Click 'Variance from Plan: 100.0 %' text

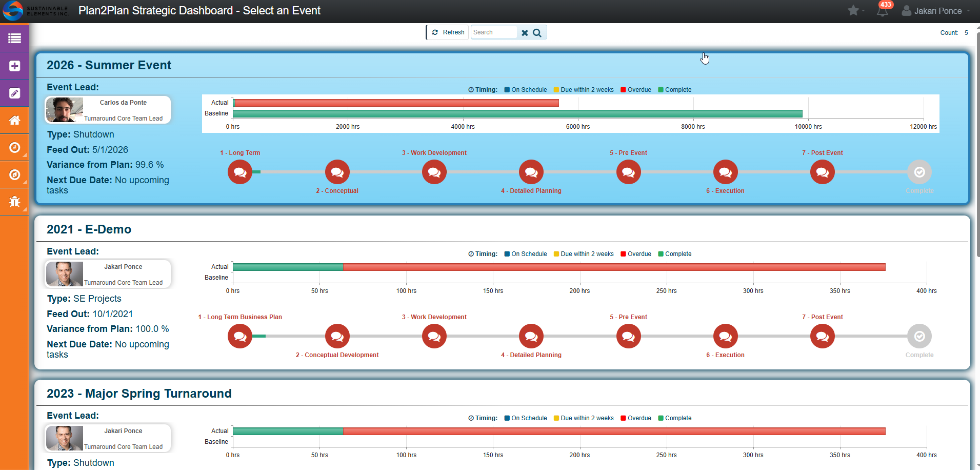[x=108, y=329]
